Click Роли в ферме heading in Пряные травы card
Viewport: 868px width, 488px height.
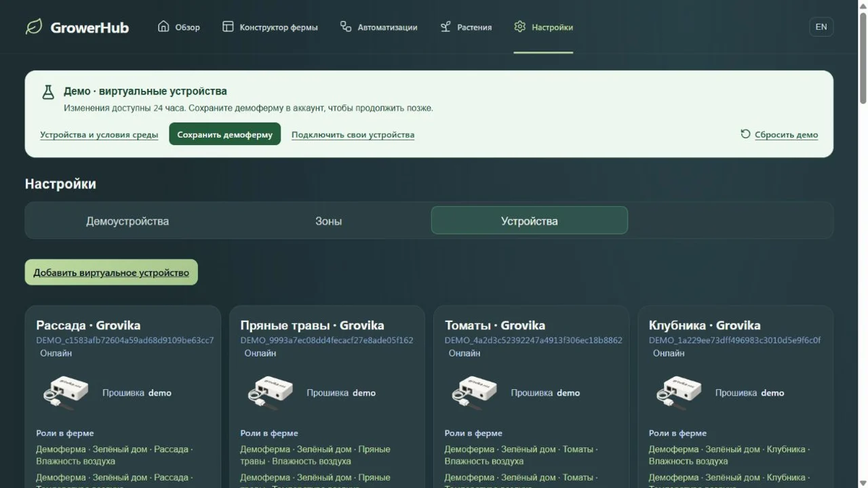[269, 433]
